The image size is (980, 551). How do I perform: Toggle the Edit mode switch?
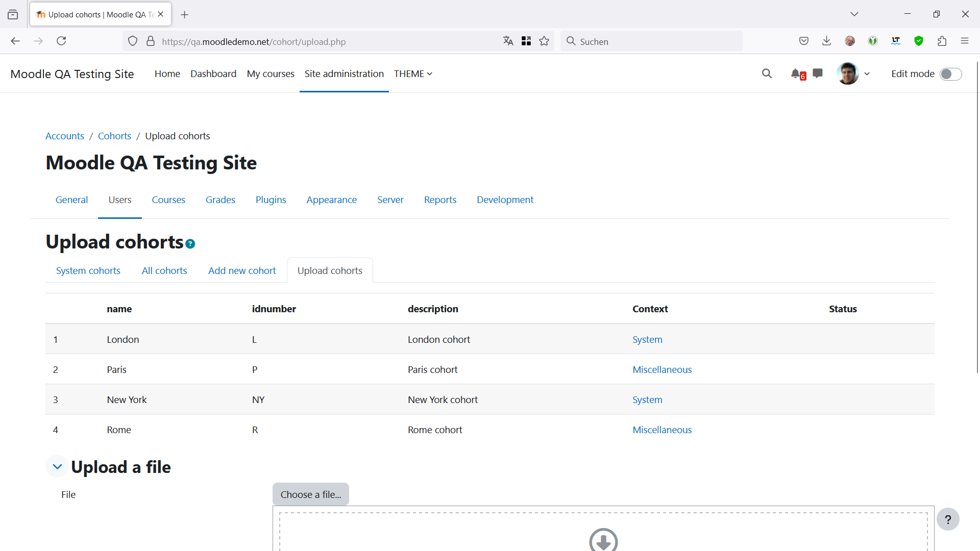(951, 74)
